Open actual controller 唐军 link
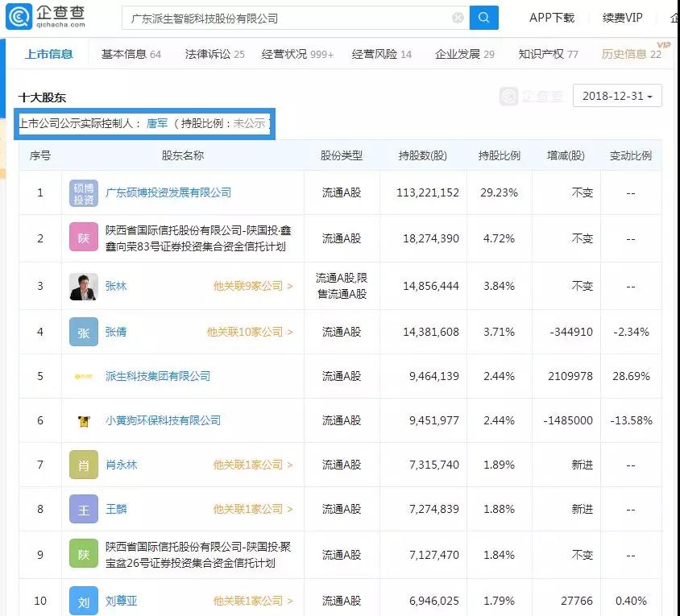 pyautogui.click(x=157, y=123)
